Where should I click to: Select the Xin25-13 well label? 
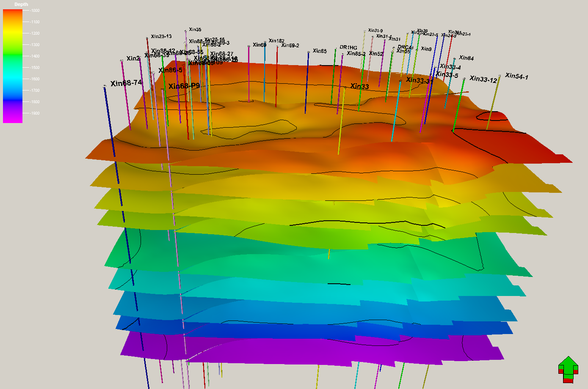(161, 36)
